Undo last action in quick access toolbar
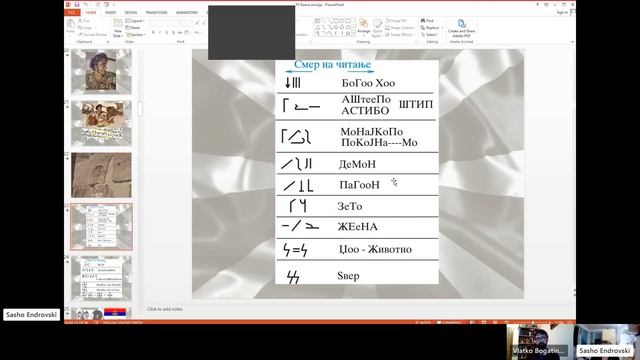640x360 pixels. point(87,4)
